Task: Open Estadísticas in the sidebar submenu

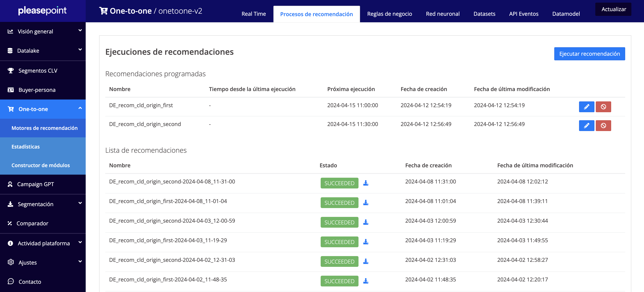Action: click(x=26, y=147)
